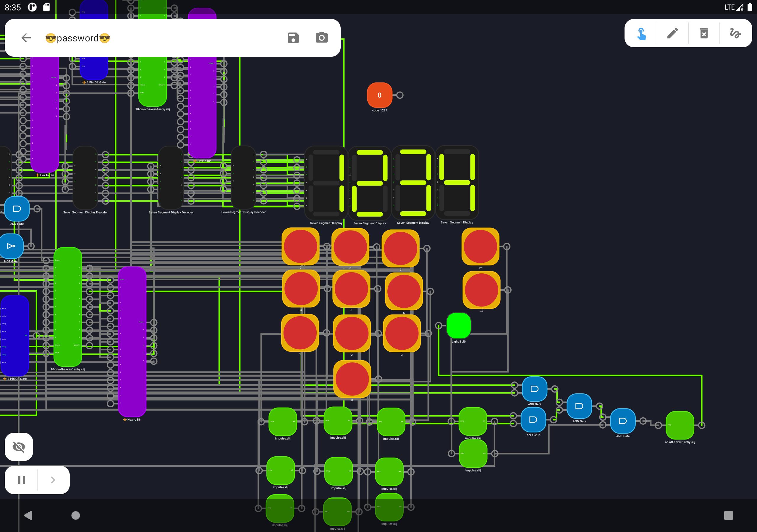The height and width of the screenshot is (532, 757).
Task: Activate the delete trash tool
Action: click(x=704, y=33)
